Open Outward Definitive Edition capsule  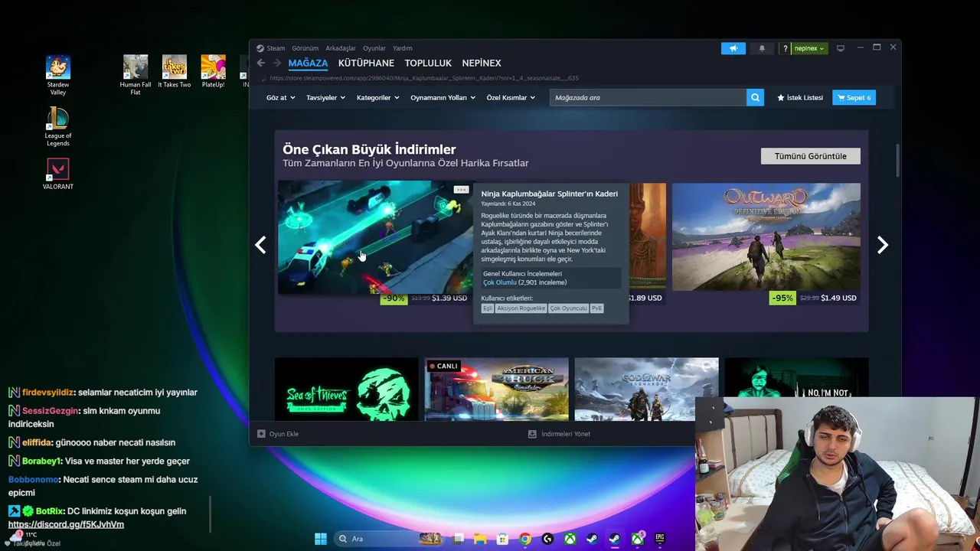coord(766,237)
